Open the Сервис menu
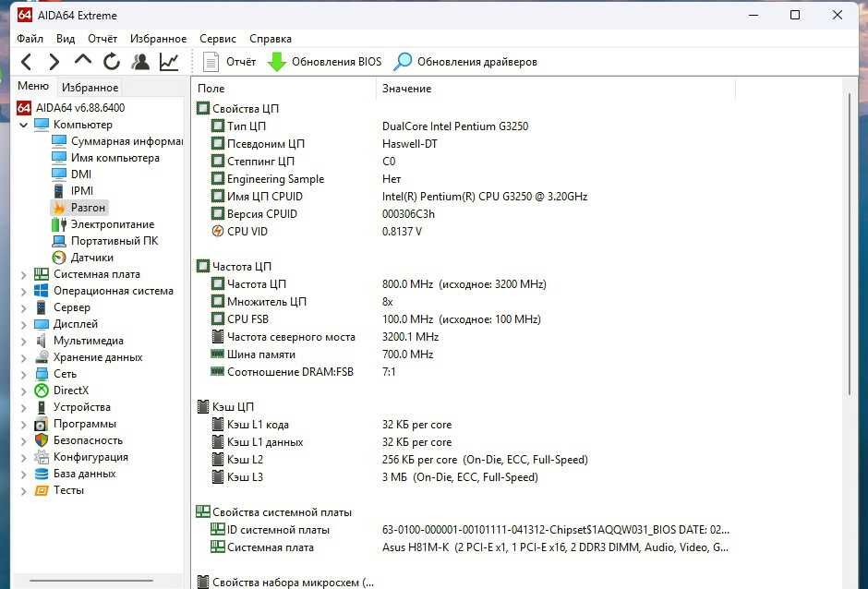Screen dimensions: 868x589 218,39
